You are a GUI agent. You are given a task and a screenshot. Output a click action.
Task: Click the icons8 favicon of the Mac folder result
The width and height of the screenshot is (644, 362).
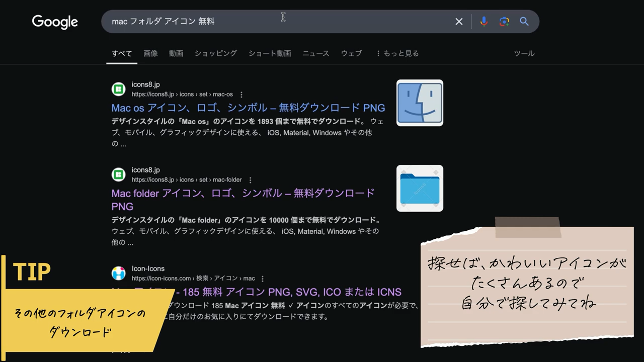118,174
